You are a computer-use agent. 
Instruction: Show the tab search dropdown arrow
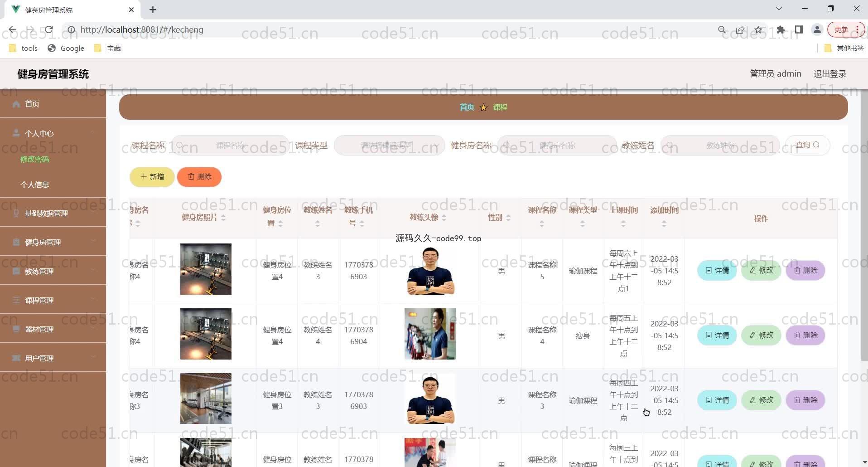[x=779, y=9]
